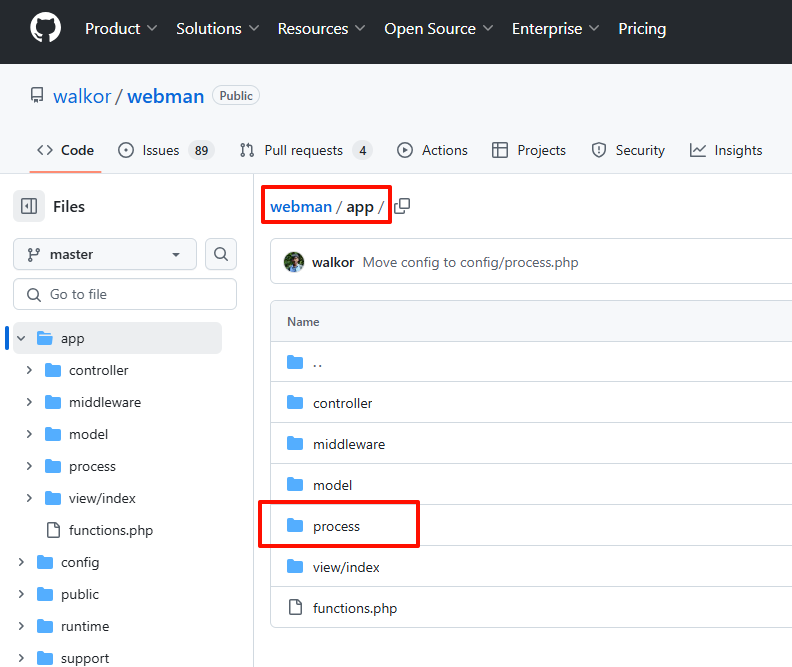This screenshot has height=667, width=792.
Task: Expand the Open Source menu
Action: point(438,29)
